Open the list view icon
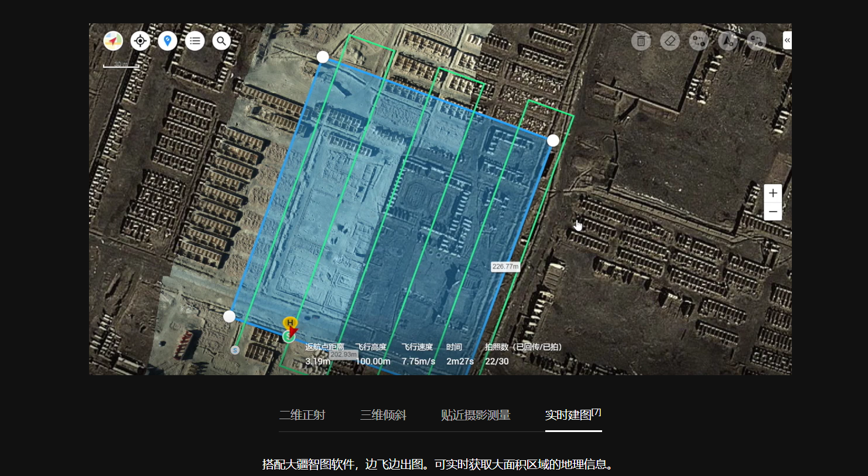868x476 pixels. coord(195,41)
